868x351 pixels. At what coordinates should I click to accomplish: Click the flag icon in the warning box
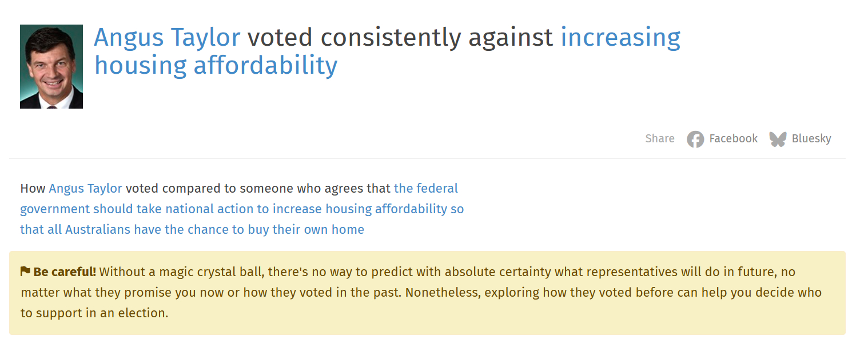point(25,271)
